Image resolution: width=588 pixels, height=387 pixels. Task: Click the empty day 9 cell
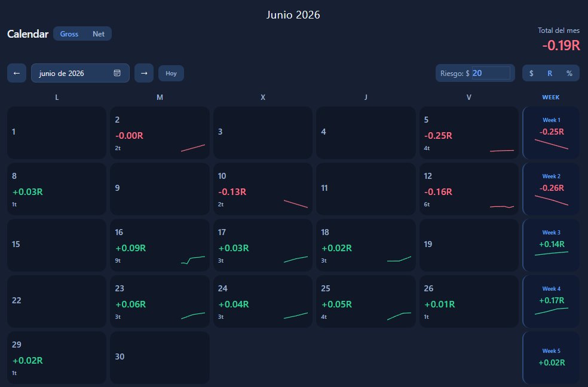(x=160, y=189)
